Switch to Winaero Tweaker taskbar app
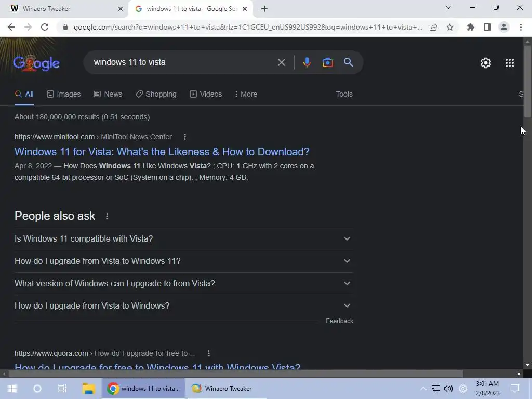 (226, 389)
